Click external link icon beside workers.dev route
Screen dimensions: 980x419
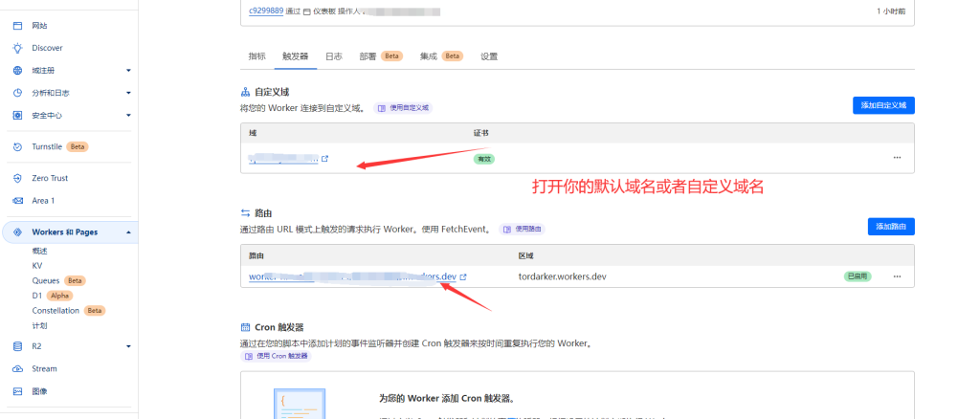463,276
